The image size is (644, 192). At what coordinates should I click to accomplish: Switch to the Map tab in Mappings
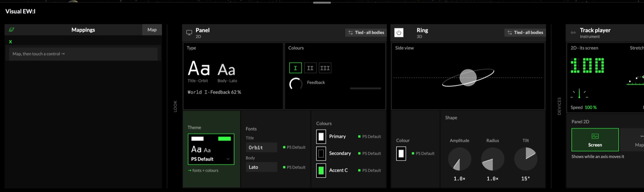(x=152, y=30)
